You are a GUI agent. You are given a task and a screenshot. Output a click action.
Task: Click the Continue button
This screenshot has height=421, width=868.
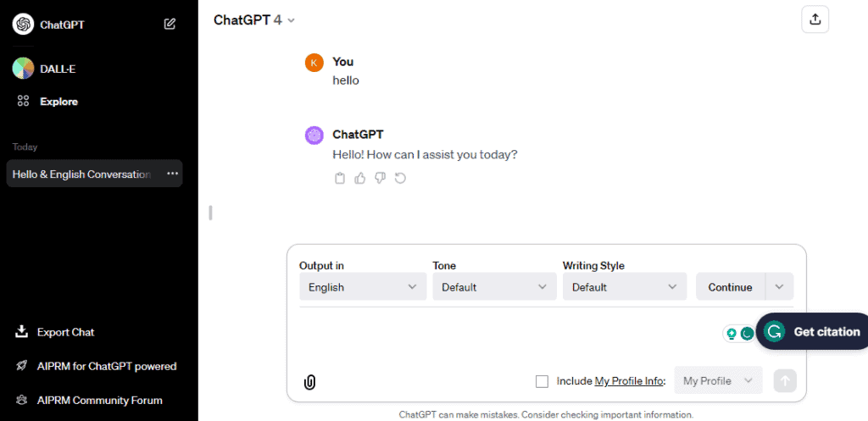pos(730,287)
